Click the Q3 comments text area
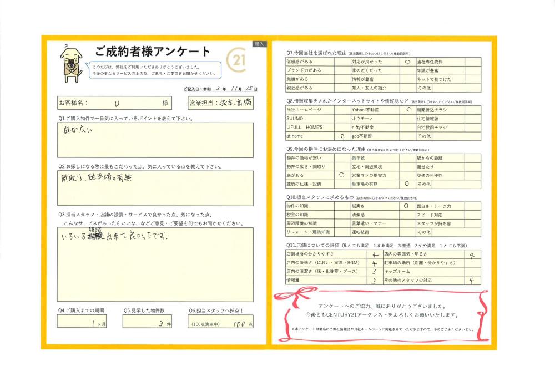Viewport: 555px width, 392px height. coord(155,263)
